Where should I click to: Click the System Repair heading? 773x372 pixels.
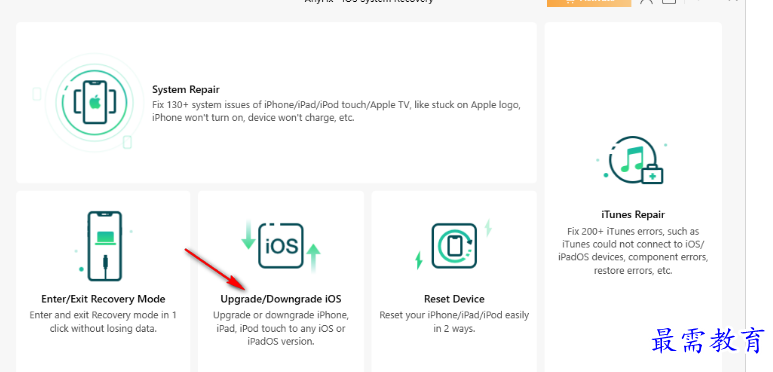(x=185, y=90)
